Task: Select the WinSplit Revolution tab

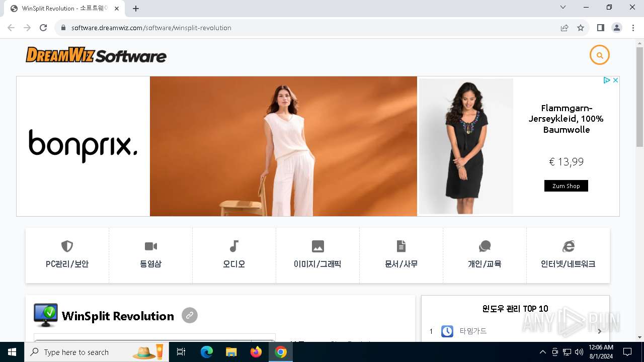Action: click(x=64, y=9)
